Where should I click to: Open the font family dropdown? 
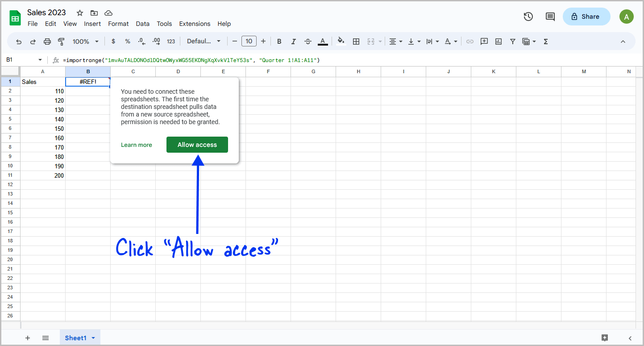click(204, 41)
